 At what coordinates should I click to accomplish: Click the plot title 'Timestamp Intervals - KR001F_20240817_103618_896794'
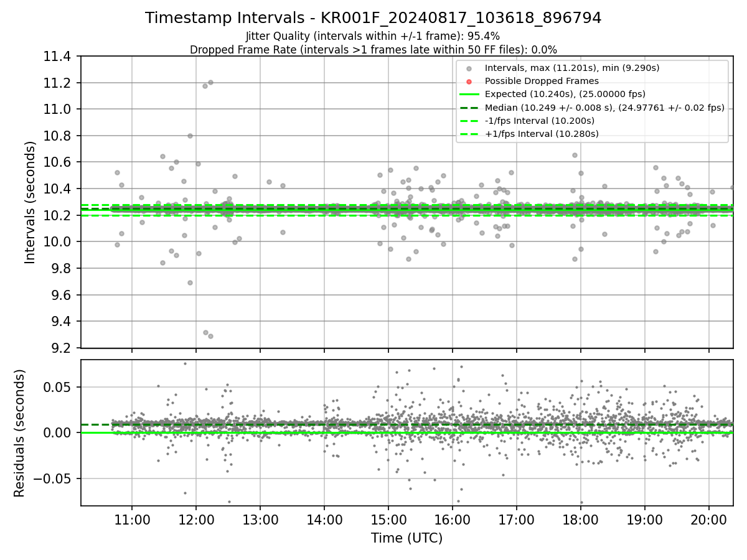tap(374, 18)
